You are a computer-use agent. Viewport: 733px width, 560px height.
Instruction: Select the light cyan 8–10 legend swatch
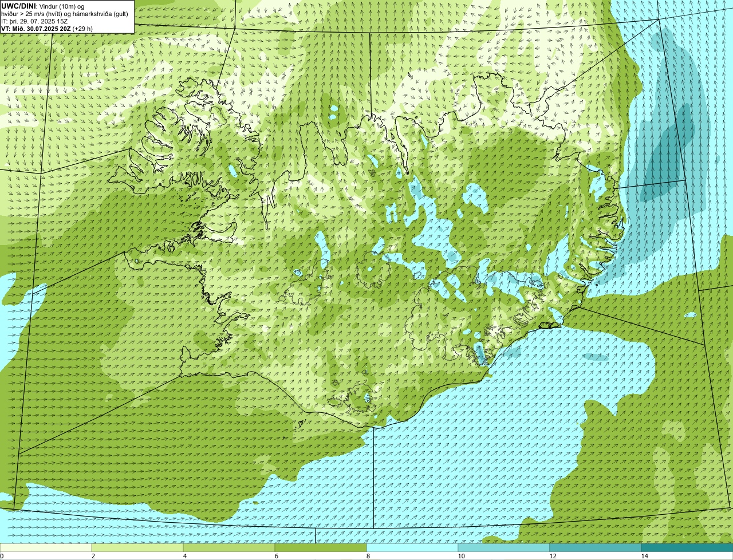[412, 548]
